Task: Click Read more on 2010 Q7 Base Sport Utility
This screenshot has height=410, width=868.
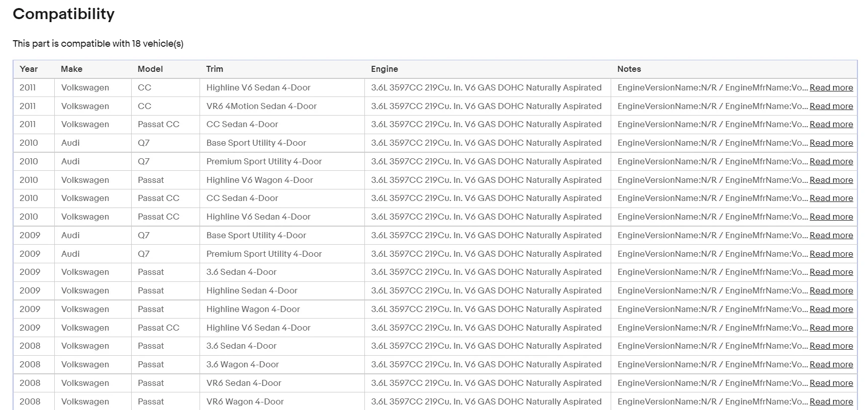Action: [831, 143]
